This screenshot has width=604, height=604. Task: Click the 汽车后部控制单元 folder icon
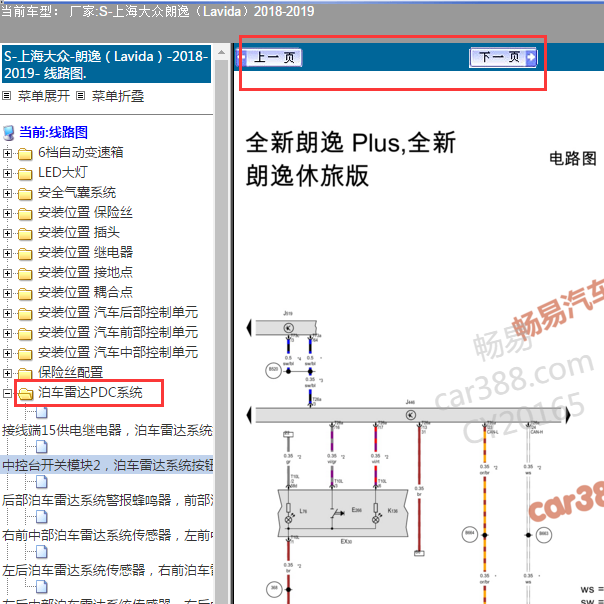pos(25,314)
